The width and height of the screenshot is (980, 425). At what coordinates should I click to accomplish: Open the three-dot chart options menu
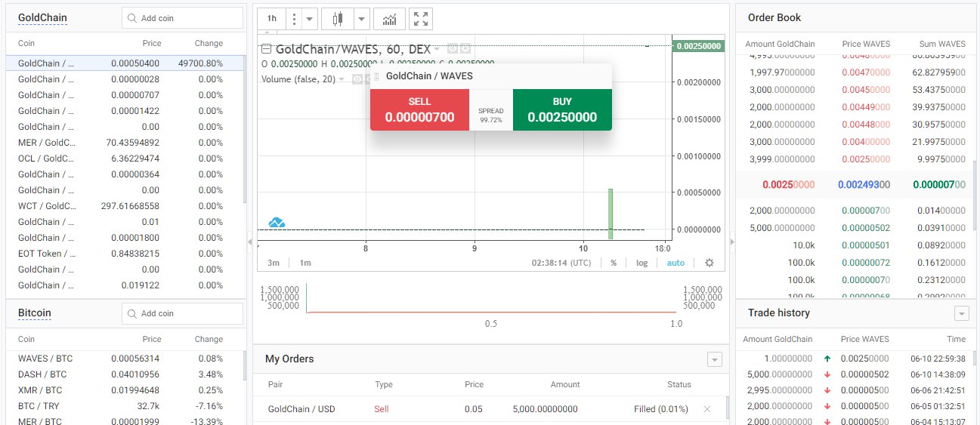(x=294, y=18)
